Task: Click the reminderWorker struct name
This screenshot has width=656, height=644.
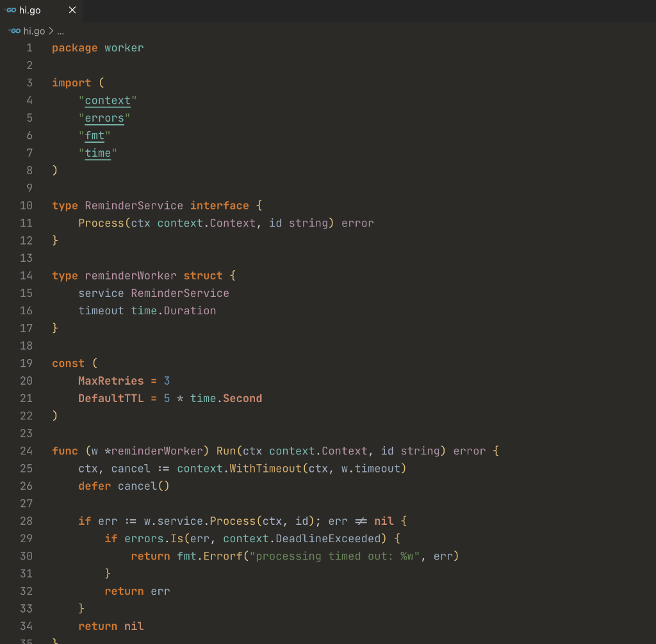Action: pos(133,275)
